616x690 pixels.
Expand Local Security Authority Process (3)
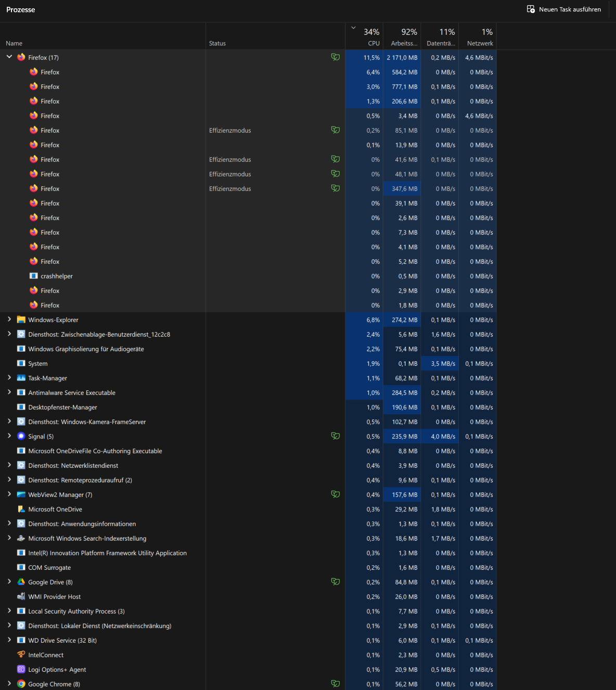(9, 610)
